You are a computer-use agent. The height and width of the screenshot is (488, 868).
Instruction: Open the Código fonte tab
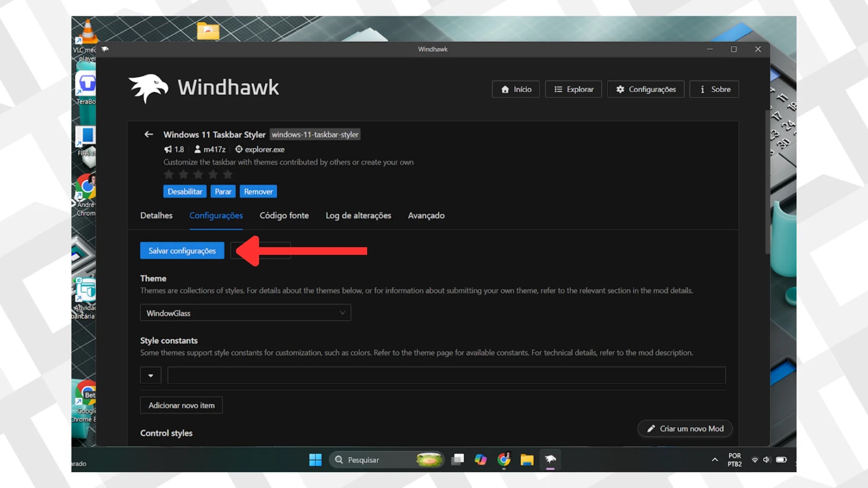click(284, 216)
